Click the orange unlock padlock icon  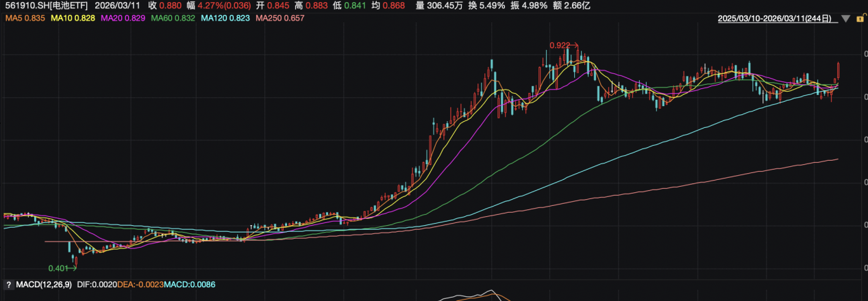pyautogui.click(x=859, y=21)
